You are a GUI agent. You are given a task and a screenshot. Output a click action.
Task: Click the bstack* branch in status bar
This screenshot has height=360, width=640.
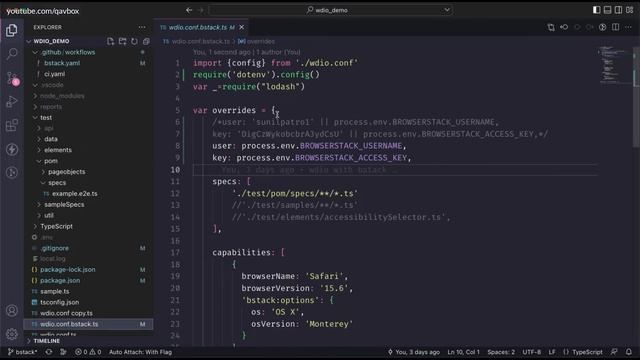(x=22, y=352)
